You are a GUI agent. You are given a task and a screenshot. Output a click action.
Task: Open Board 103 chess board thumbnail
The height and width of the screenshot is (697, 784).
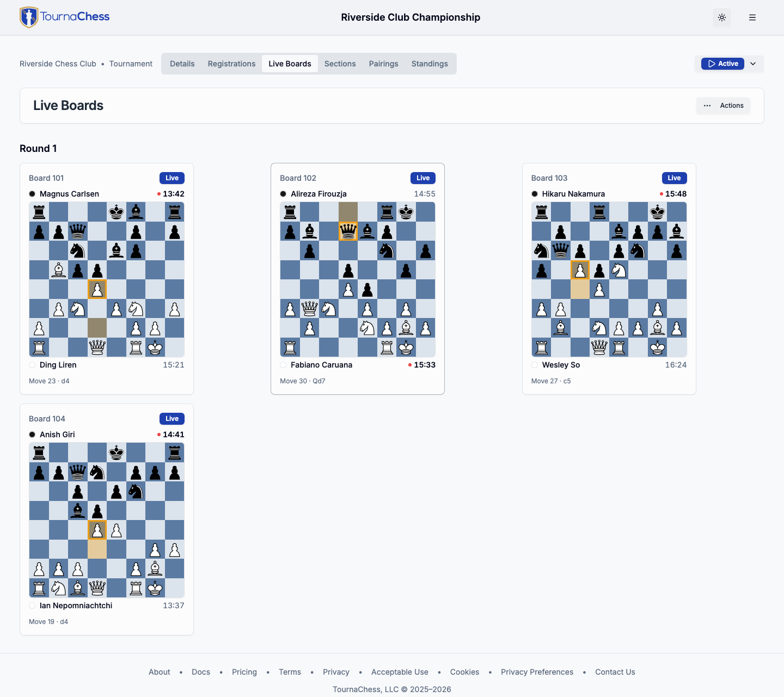pos(609,279)
